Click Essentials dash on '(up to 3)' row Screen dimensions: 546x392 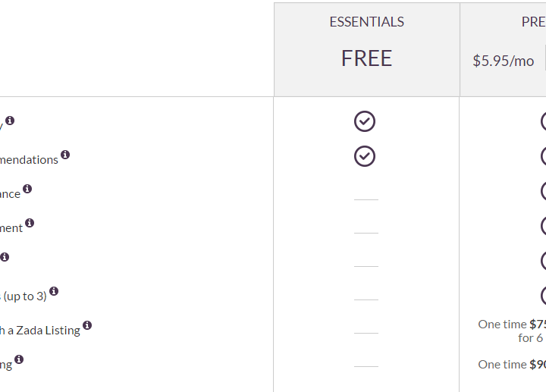[366, 299]
